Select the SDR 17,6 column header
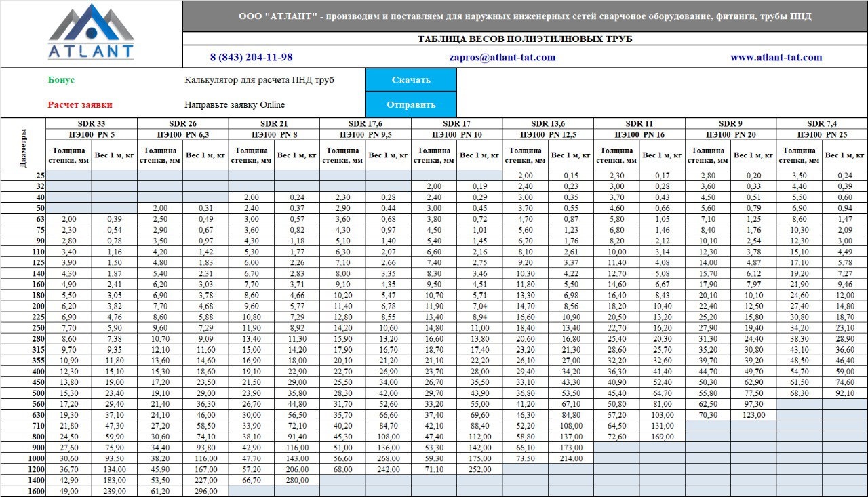The width and height of the screenshot is (868, 497). point(366,123)
